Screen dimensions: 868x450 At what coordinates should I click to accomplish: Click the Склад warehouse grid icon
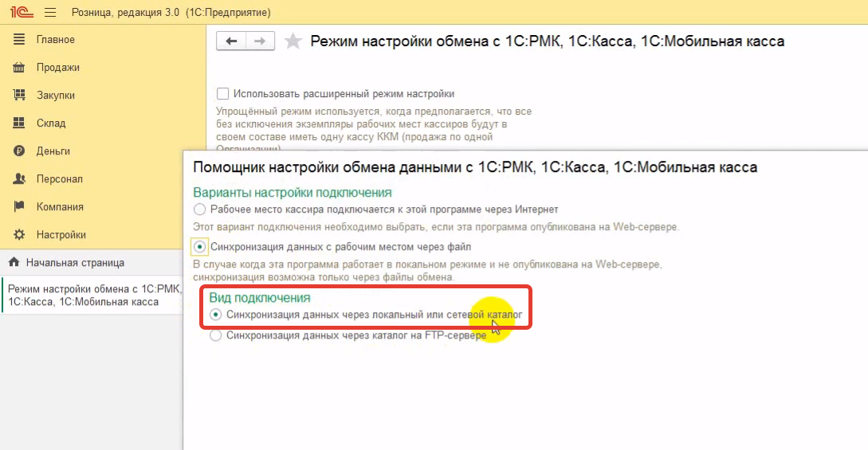click(x=19, y=123)
